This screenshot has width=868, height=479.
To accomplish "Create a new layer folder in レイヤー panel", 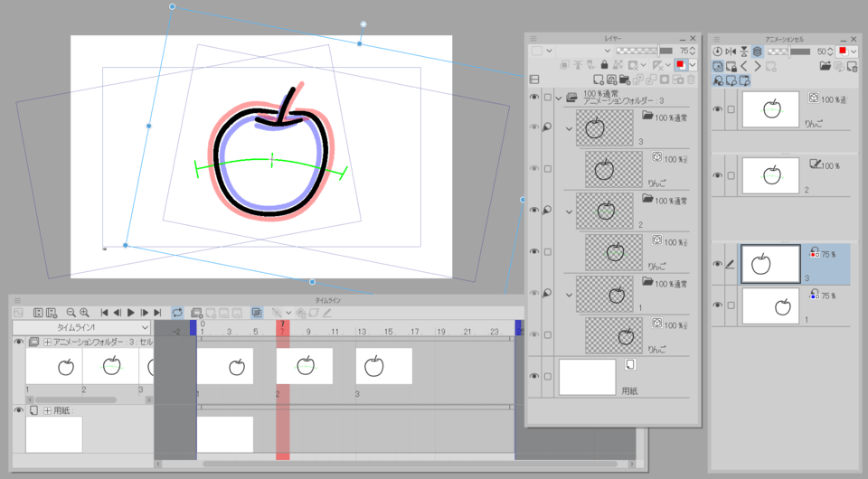I will tap(625, 80).
